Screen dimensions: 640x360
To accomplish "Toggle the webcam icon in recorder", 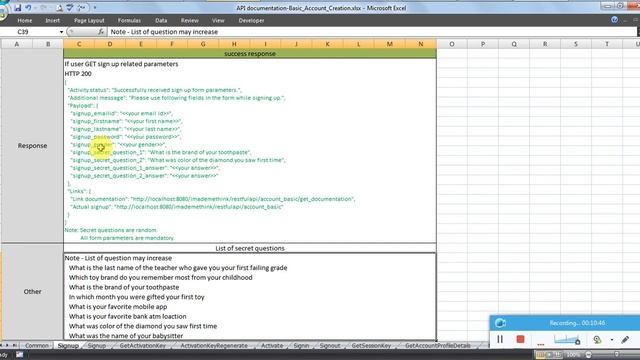I will pyautogui.click(x=597, y=340).
